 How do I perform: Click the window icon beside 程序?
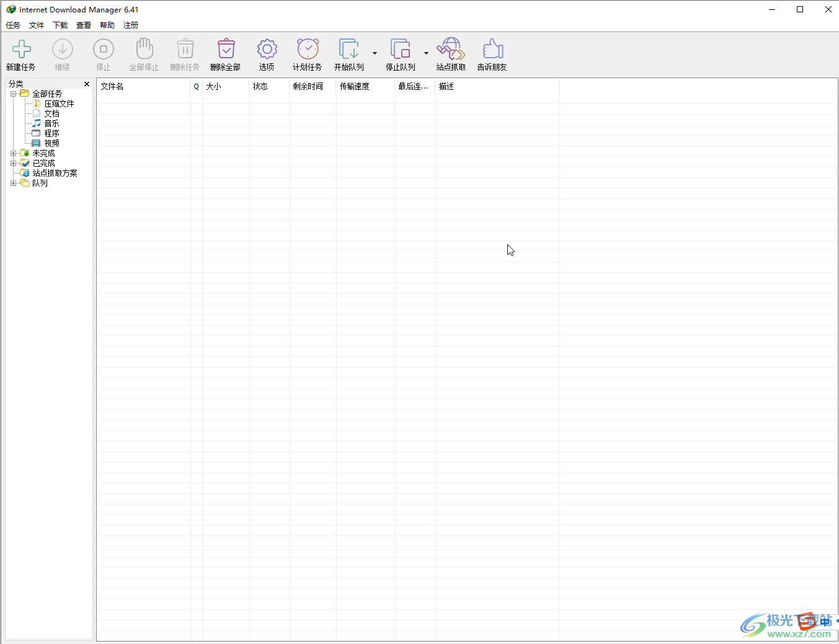click(x=37, y=133)
